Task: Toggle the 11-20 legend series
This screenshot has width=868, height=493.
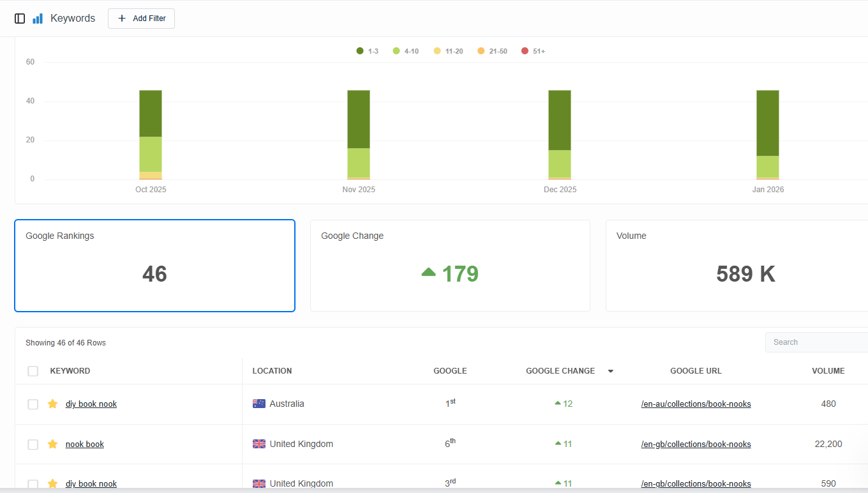Action: (448, 51)
